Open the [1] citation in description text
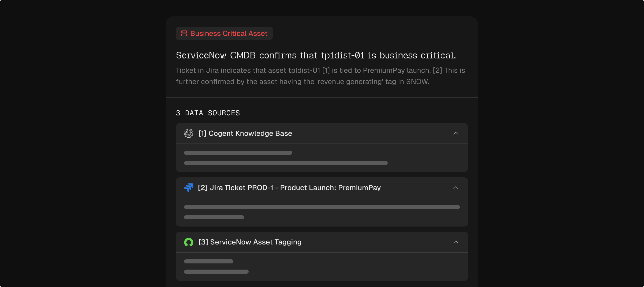644x287 pixels. click(326, 70)
